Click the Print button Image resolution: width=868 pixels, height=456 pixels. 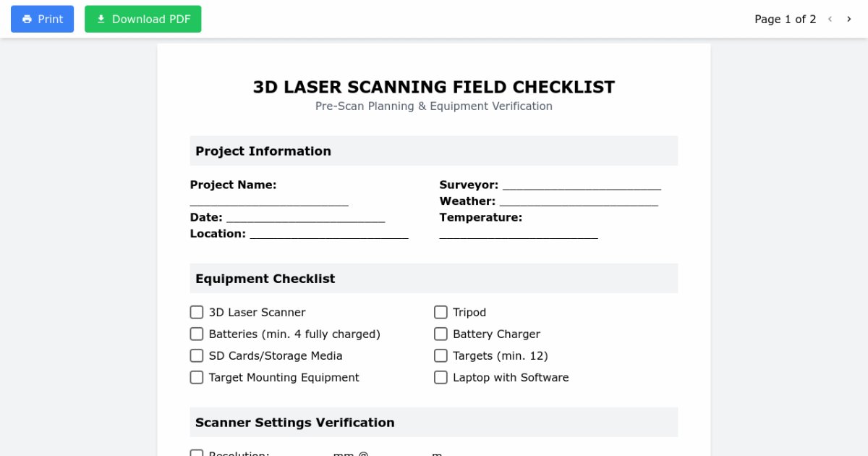tap(42, 20)
